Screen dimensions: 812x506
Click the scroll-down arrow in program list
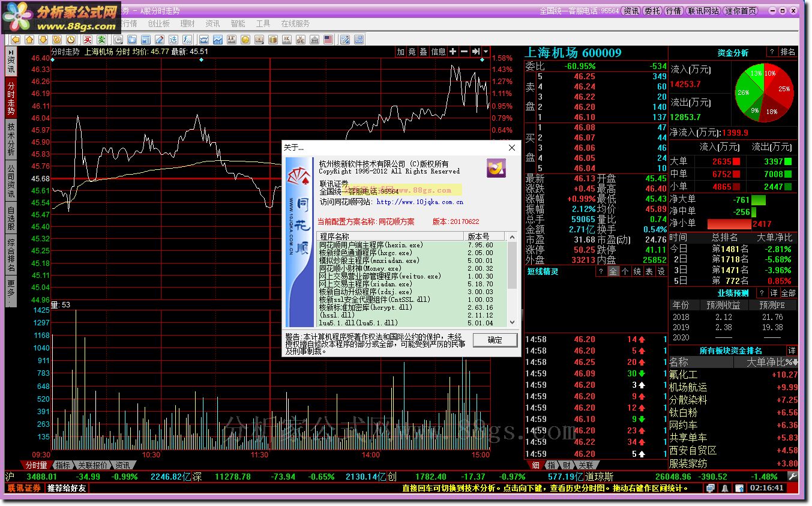coord(512,322)
